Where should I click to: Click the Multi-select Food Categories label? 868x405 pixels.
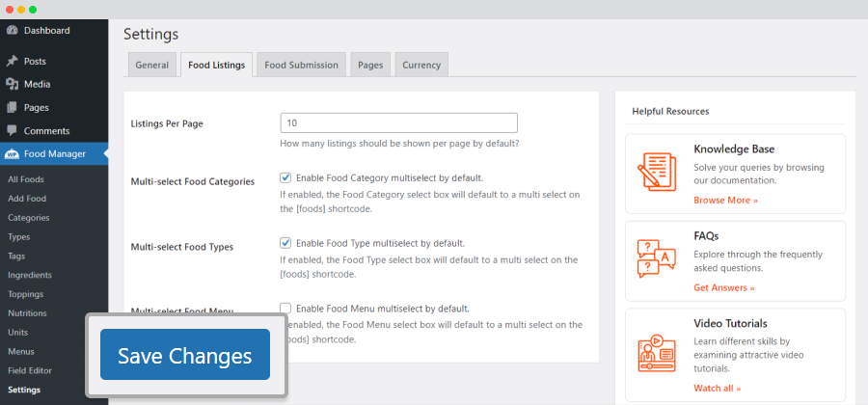(193, 181)
